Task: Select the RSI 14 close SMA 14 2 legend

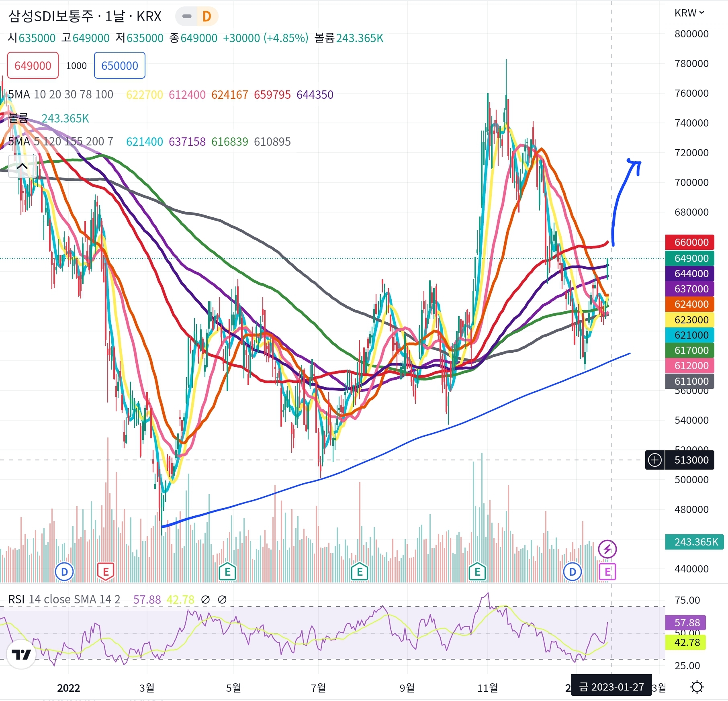Action: click(64, 599)
